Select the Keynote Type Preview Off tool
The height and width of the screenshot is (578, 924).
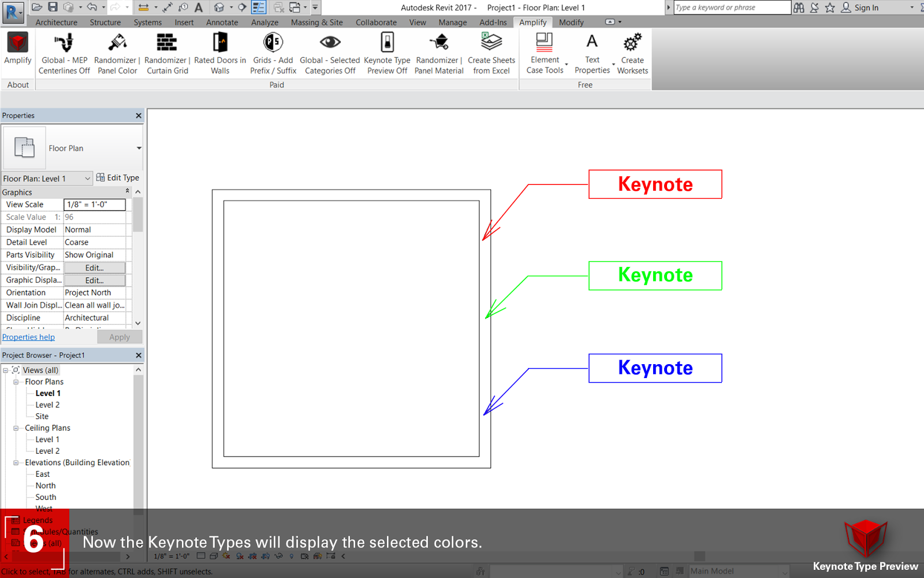click(387, 52)
